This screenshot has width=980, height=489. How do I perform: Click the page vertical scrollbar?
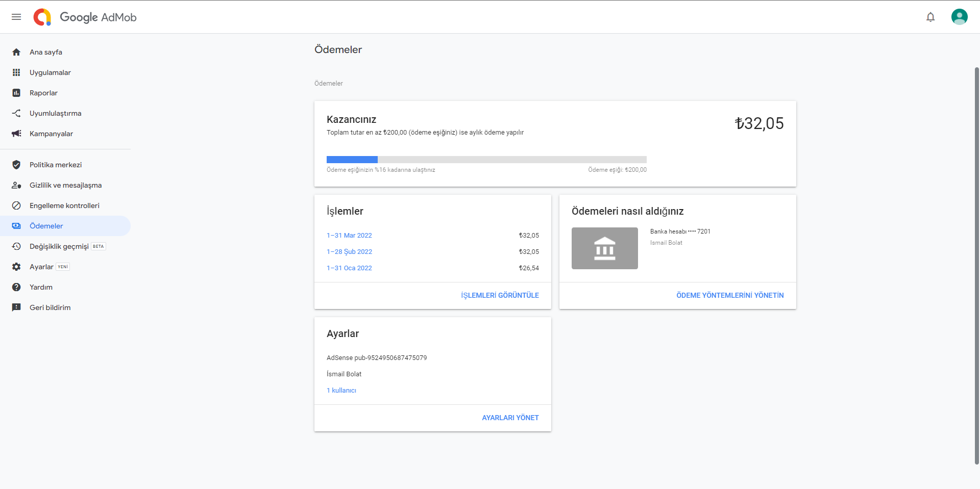(x=976, y=265)
